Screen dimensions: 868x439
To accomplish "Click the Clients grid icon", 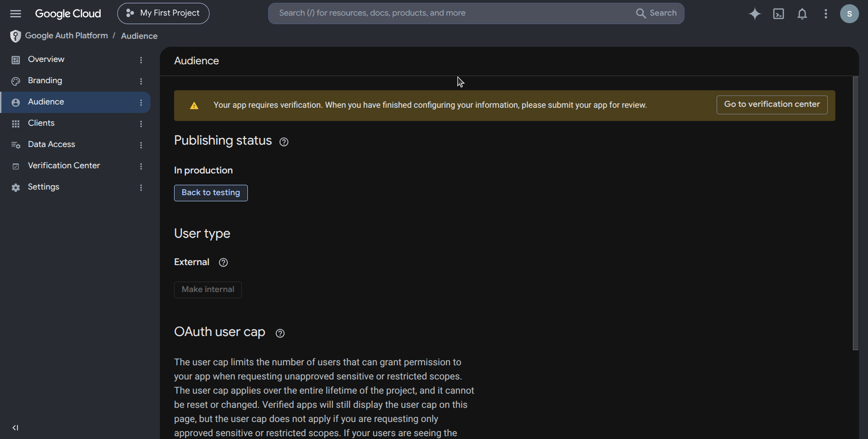I will (x=16, y=124).
